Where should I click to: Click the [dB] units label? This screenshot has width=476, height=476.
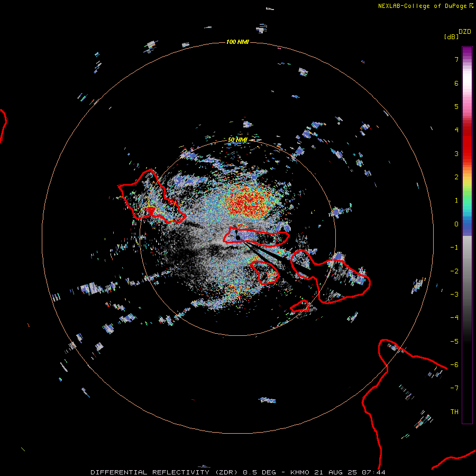click(451, 36)
